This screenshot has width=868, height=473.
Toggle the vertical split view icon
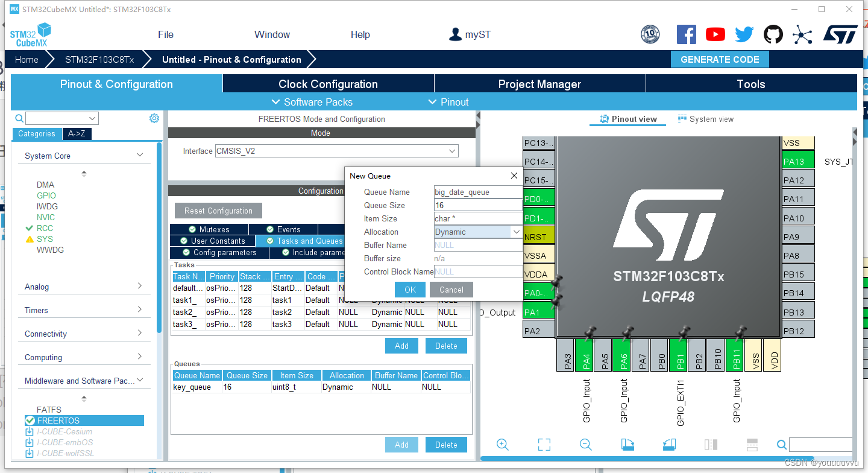click(711, 445)
